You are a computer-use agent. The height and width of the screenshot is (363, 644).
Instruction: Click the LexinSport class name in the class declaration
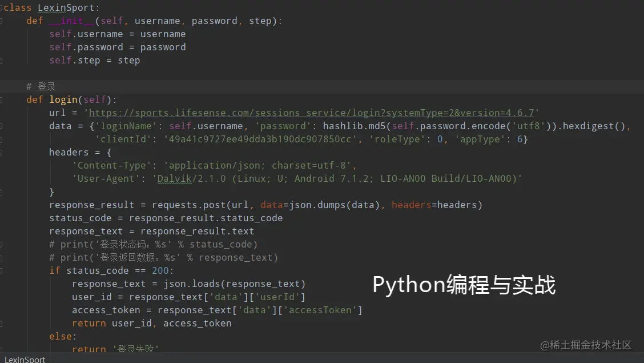tap(66, 8)
